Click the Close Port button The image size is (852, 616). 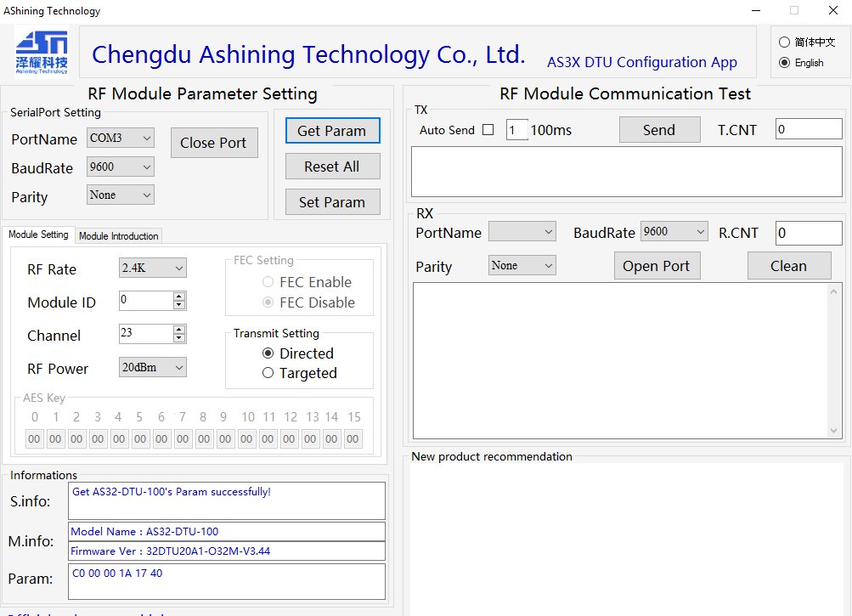point(214,143)
